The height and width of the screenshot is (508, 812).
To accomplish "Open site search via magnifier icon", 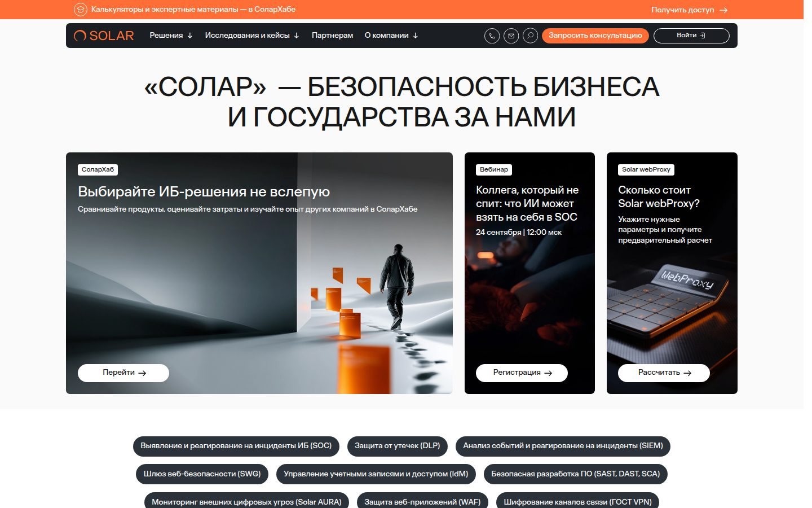I will tap(530, 36).
